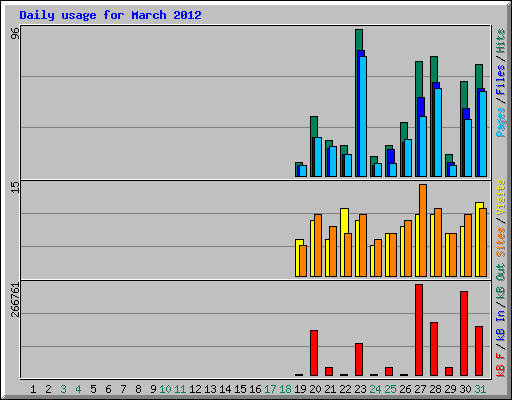The height and width of the screenshot is (400, 512).
Task: Click the 'Daily usage for March 2012' title
Action: tap(110, 15)
